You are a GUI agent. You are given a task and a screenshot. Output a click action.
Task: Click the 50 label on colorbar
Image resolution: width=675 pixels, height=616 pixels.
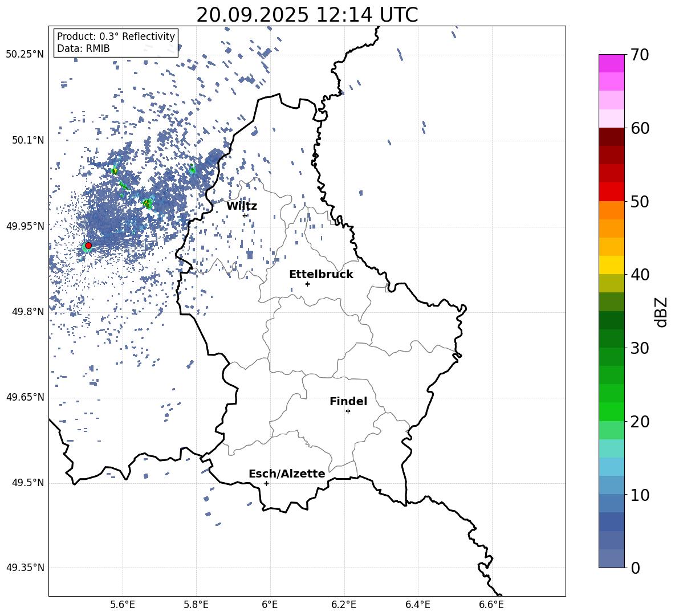(640, 202)
